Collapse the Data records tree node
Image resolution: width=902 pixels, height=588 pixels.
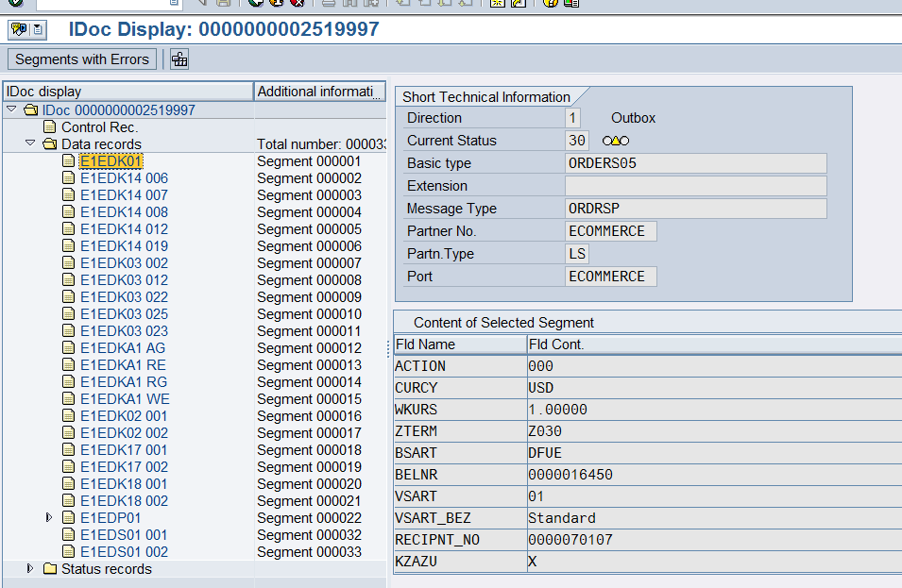tap(30, 144)
